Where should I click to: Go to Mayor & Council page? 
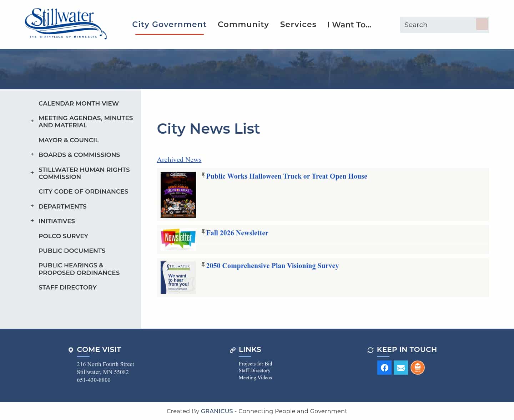(x=69, y=140)
